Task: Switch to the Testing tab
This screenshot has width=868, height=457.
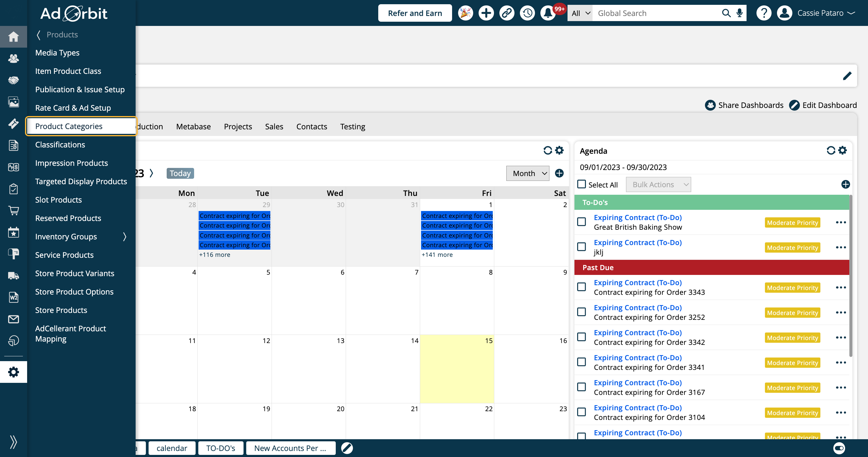Action: click(x=352, y=126)
